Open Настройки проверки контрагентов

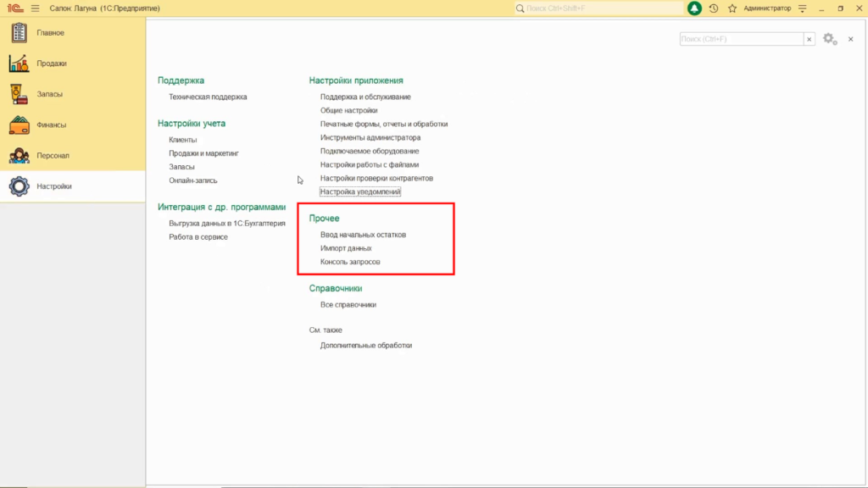[376, 178]
